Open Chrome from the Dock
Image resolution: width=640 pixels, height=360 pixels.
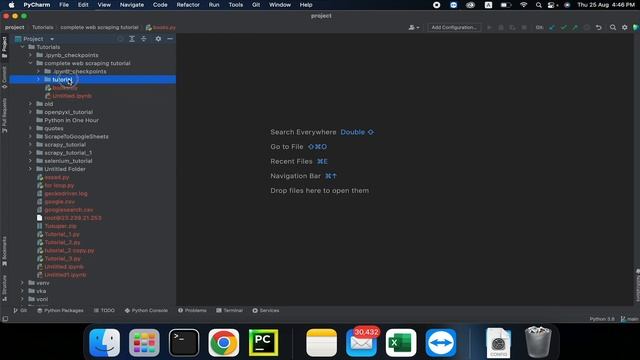click(x=223, y=342)
